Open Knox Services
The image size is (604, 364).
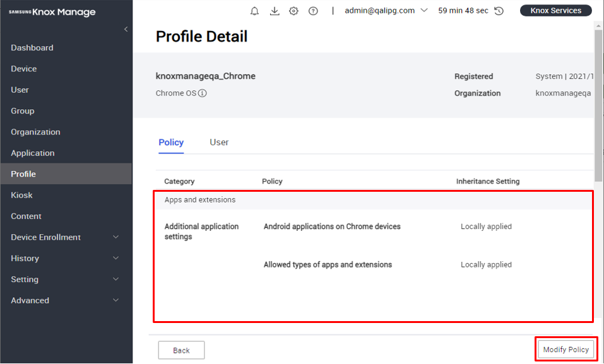pyautogui.click(x=555, y=10)
